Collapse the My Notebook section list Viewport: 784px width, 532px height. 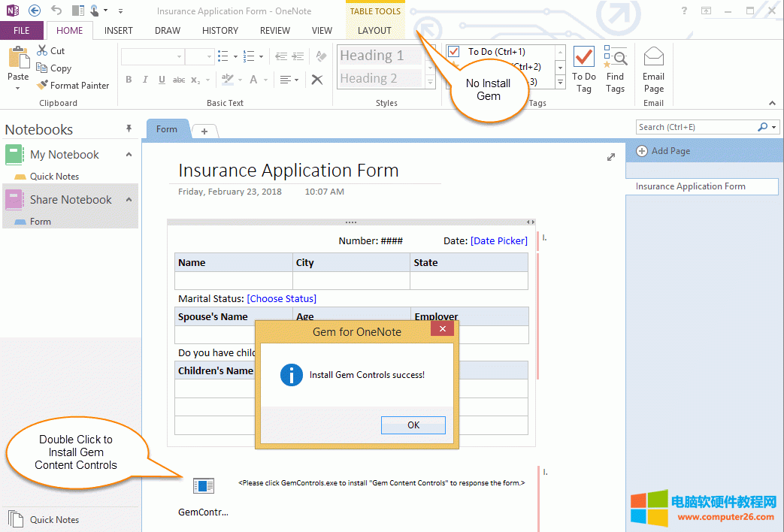pos(129,155)
